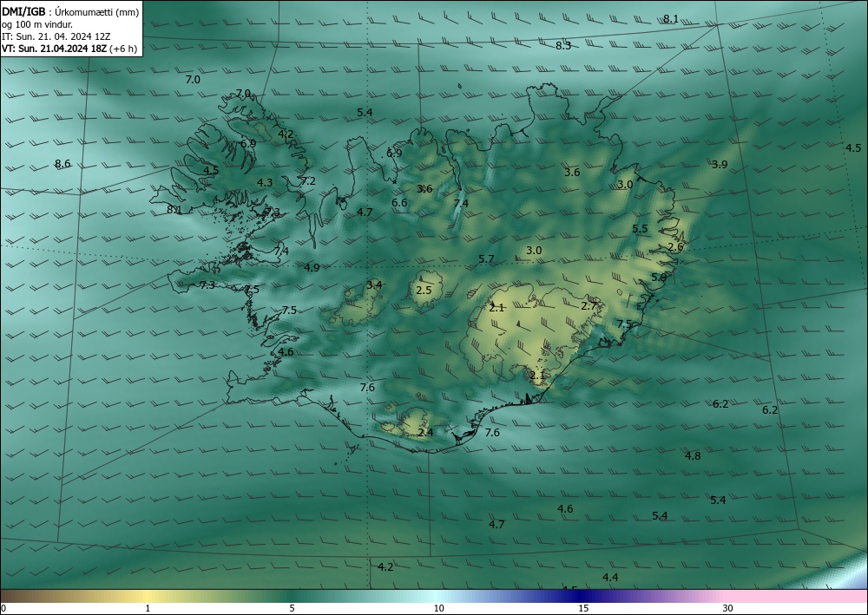
Task: Select the 4.4 map value
Action: click(610, 578)
